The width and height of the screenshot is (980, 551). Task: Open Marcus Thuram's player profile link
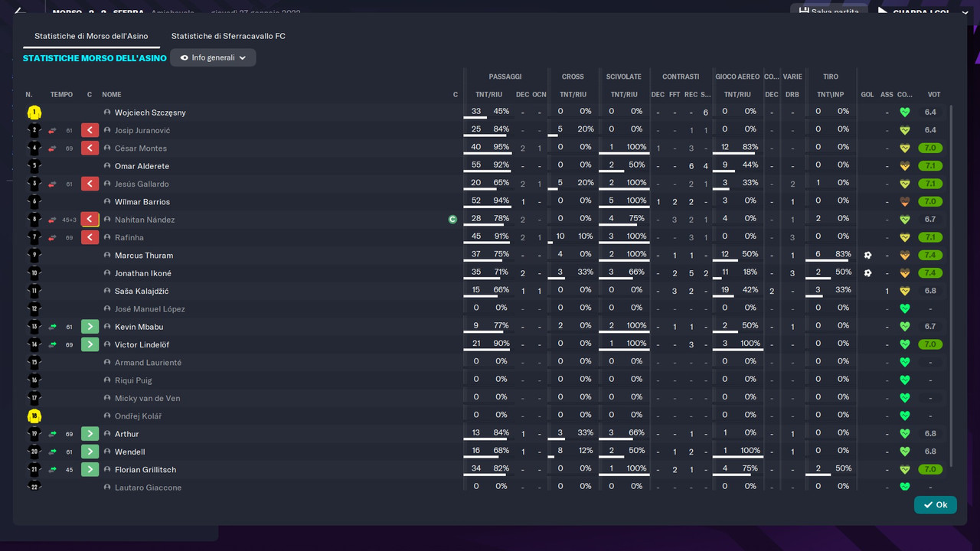click(144, 256)
